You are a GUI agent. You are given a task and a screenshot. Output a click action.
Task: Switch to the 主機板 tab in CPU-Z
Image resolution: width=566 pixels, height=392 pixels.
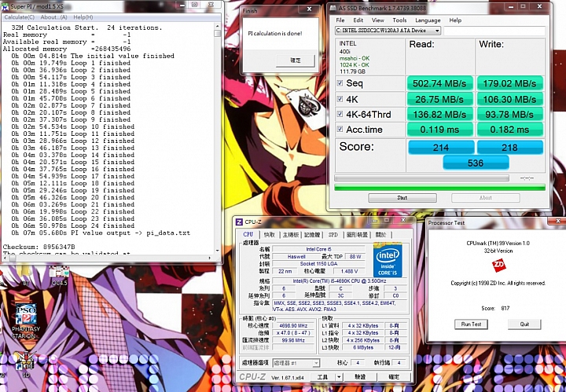(291, 235)
